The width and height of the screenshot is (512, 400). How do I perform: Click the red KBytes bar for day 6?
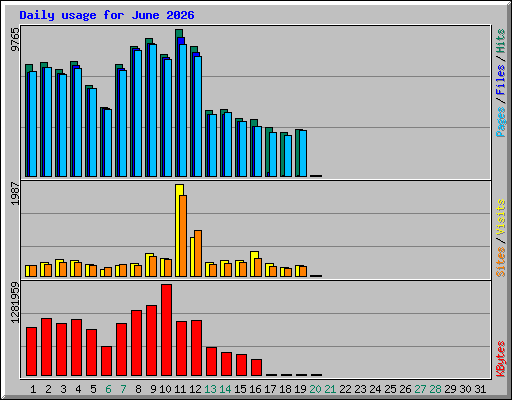107,361
